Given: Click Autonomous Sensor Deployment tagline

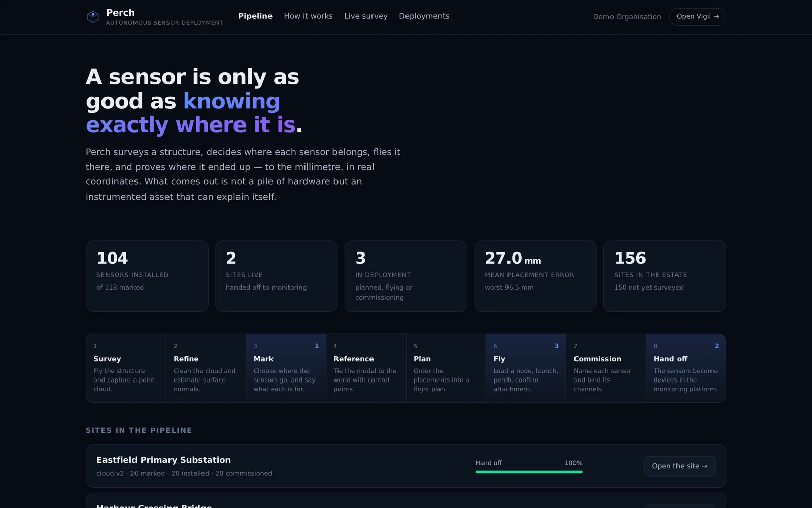Looking at the screenshot, I should point(164,23).
